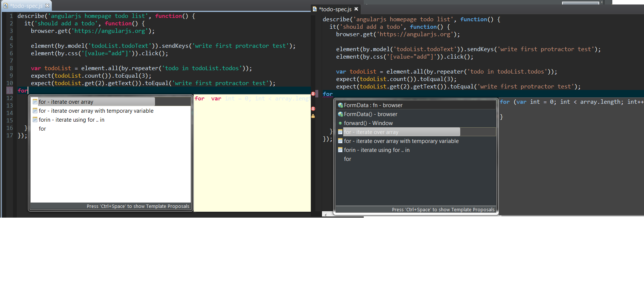644x296 pixels.
Task: Select left todo-spec.js editor tab
Action: click(27, 6)
